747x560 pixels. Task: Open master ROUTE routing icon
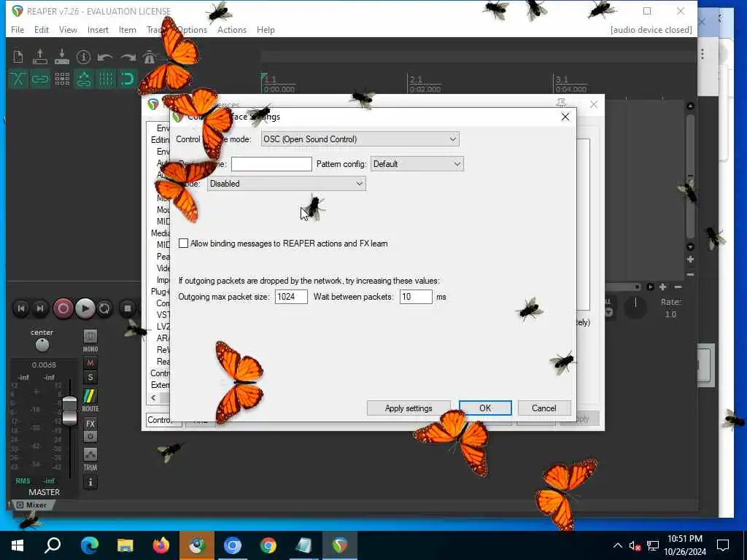90,396
